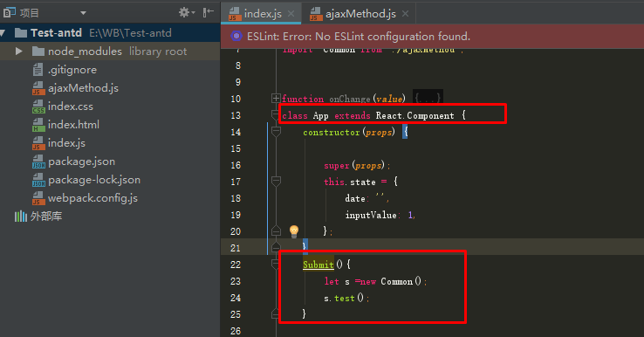Click the index.html HTML file icon
Image resolution: width=644 pixels, height=337 pixels.
tap(38, 125)
